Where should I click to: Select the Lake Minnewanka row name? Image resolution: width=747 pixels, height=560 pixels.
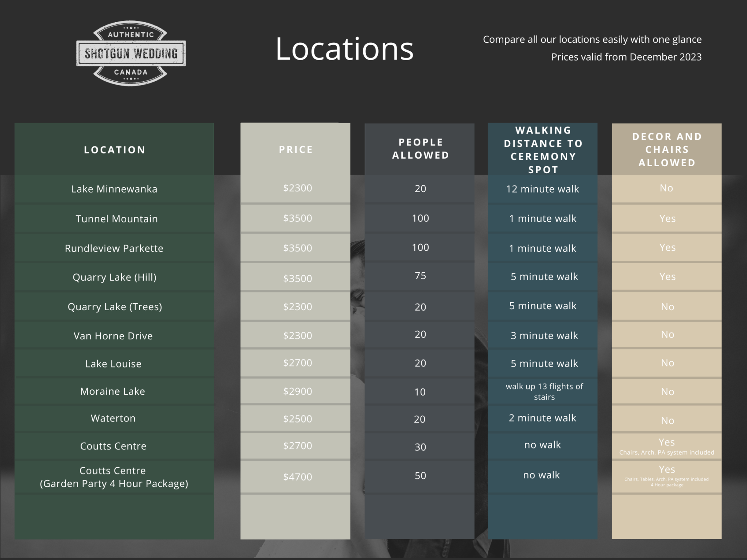coord(114,189)
